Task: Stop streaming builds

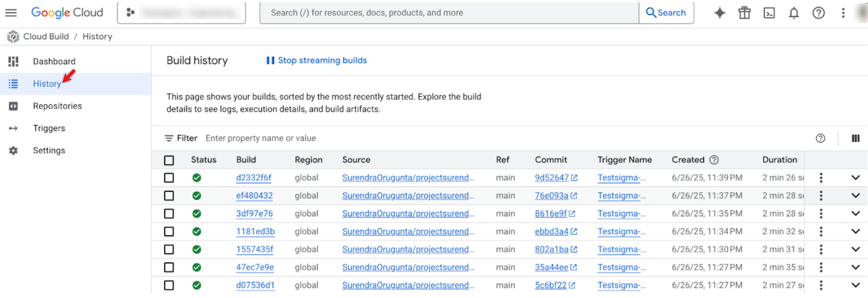Action: (x=316, y=60)
